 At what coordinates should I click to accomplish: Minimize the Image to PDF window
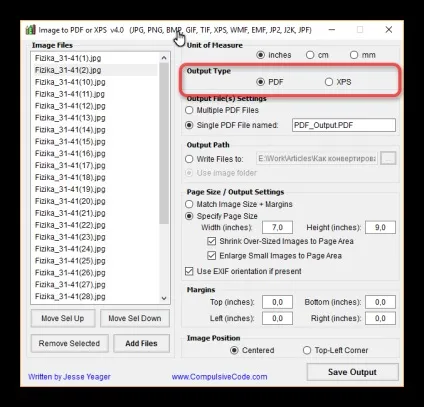pyautogui.click(x=332, y=30)
